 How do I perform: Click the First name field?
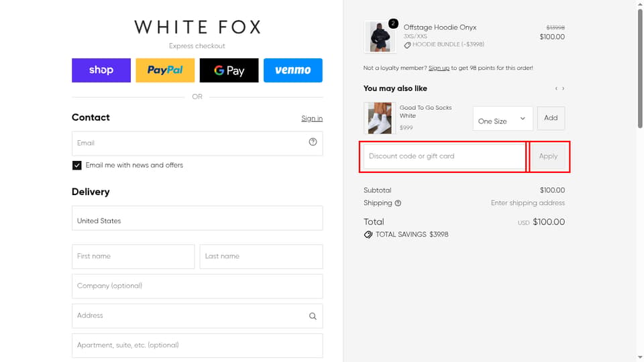click(133, 257)
